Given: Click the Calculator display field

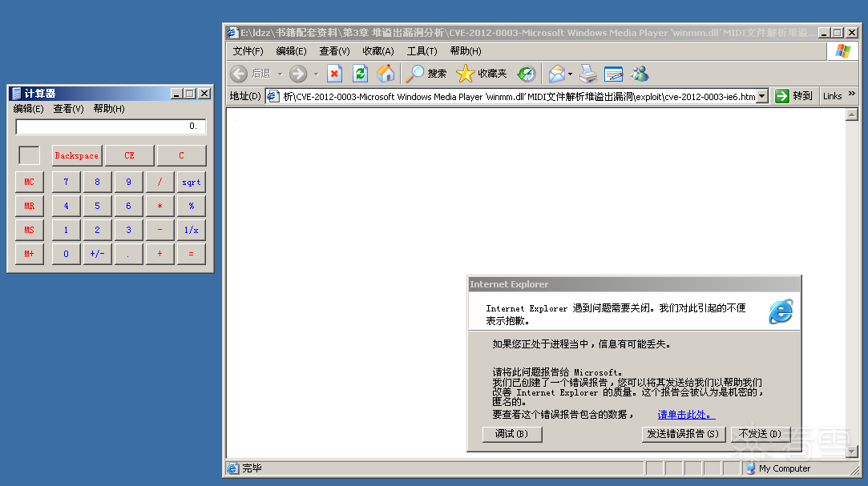Looking at the screenshot, I should (x=111, y=127).
